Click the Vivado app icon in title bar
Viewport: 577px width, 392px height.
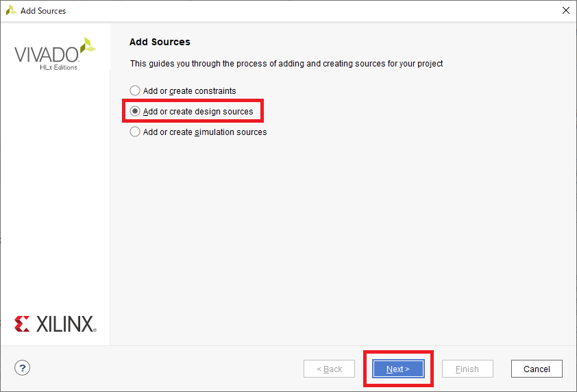coord(10,11)
